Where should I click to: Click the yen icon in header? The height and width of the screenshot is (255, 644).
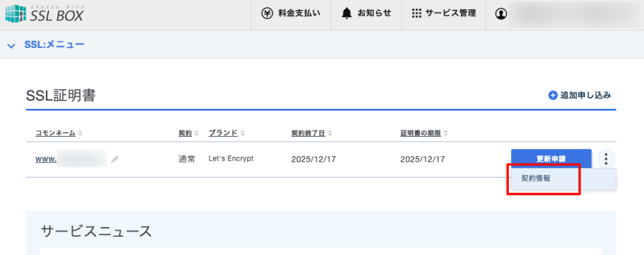coord(267,13)
